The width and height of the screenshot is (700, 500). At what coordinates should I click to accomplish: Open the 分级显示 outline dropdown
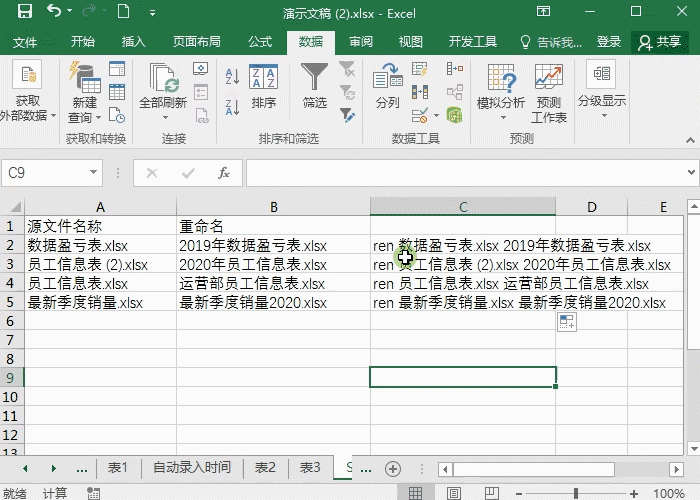click(602, 90)
